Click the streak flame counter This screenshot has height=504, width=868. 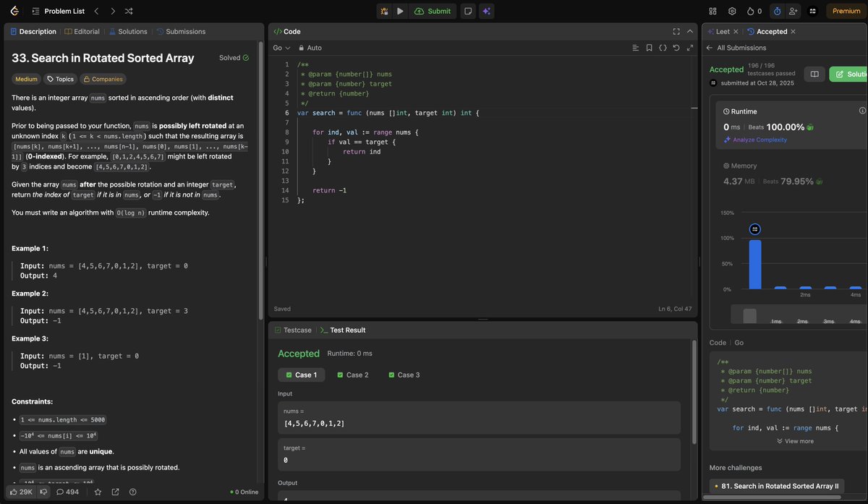[754, 11]
